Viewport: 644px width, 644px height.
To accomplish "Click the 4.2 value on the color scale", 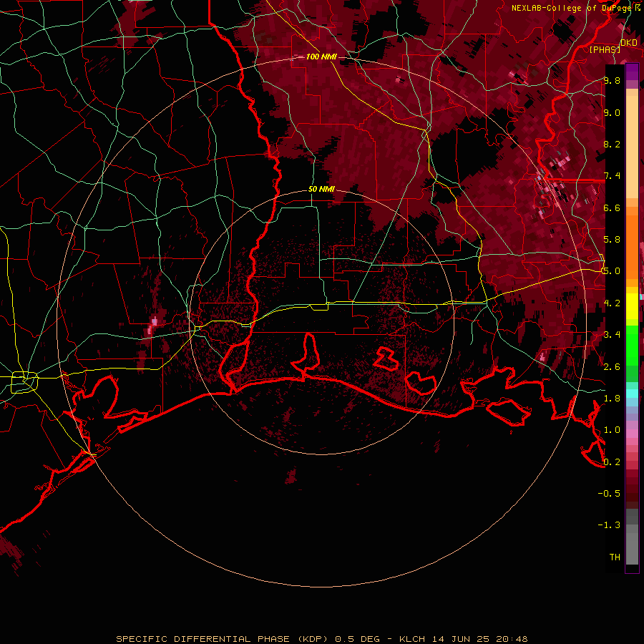I will point(612,303).
